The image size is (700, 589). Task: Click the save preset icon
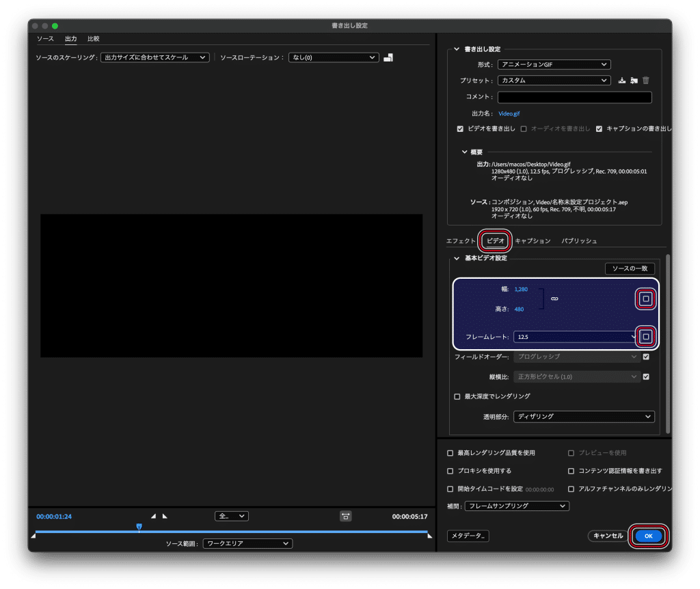[621, 81]
